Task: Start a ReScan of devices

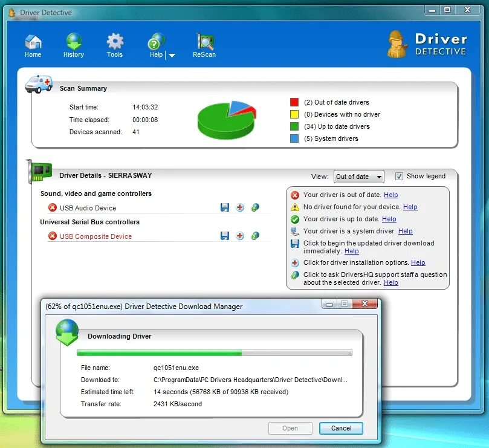Action: [204, 45]
